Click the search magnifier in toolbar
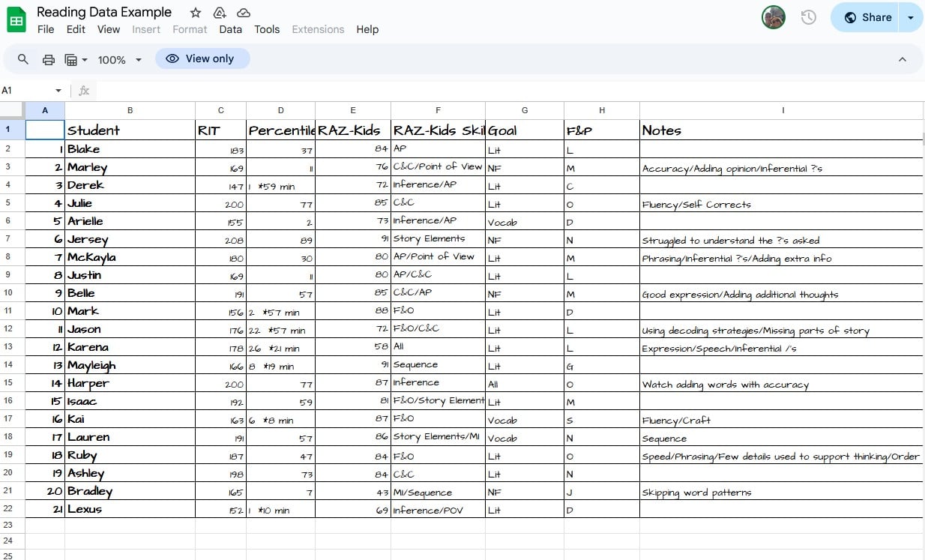This screenshot has height=560, width=925. 23,59
